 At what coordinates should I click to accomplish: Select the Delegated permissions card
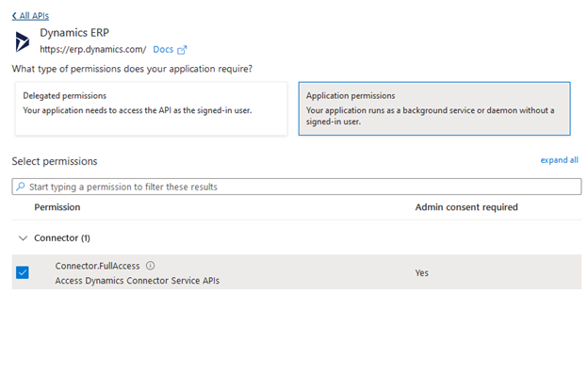point(151,108)
